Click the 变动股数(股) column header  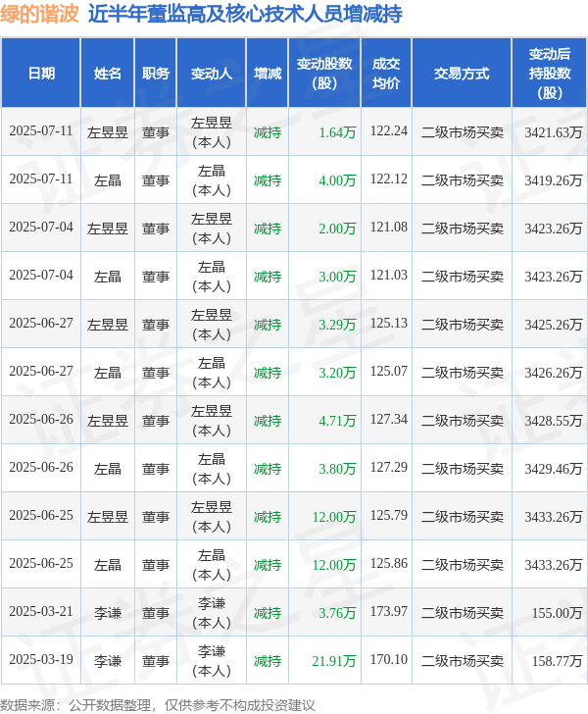click(x=324, y=74)
